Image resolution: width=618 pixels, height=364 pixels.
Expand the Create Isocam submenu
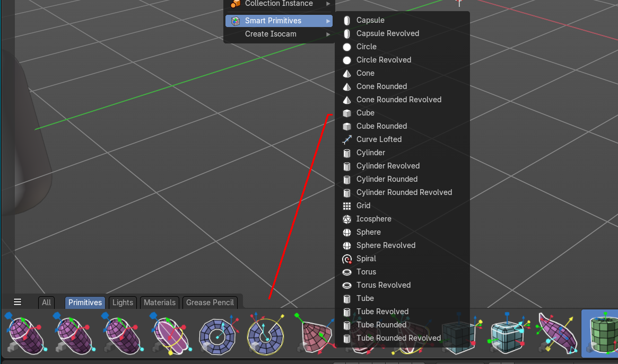click(x=279, y=34)
